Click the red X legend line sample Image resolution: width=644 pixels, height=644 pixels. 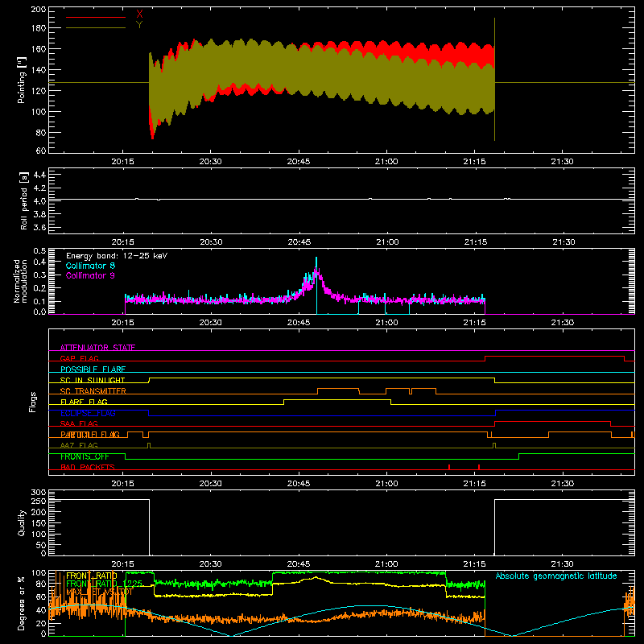(x=96, y=17)
